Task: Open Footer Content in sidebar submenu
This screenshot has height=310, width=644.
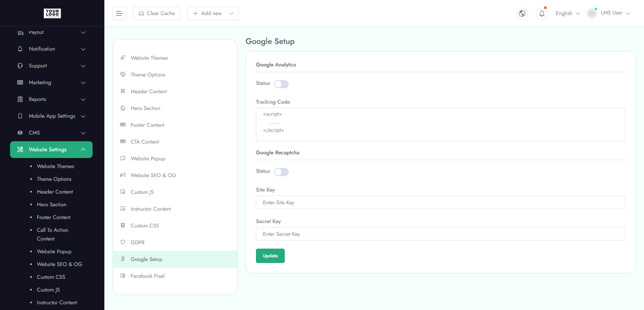Action: coord(54,217)
